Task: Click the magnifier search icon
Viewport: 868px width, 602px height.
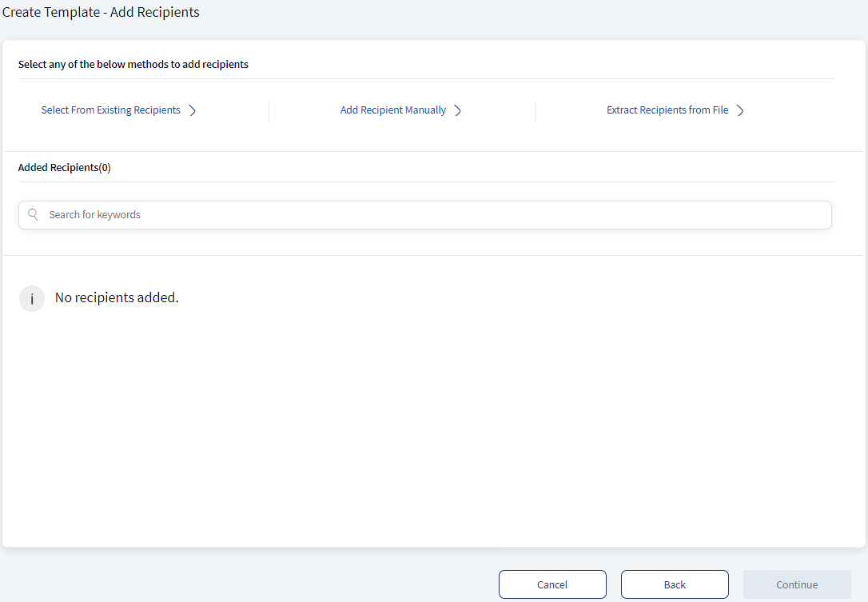Action: click(34, 214)
